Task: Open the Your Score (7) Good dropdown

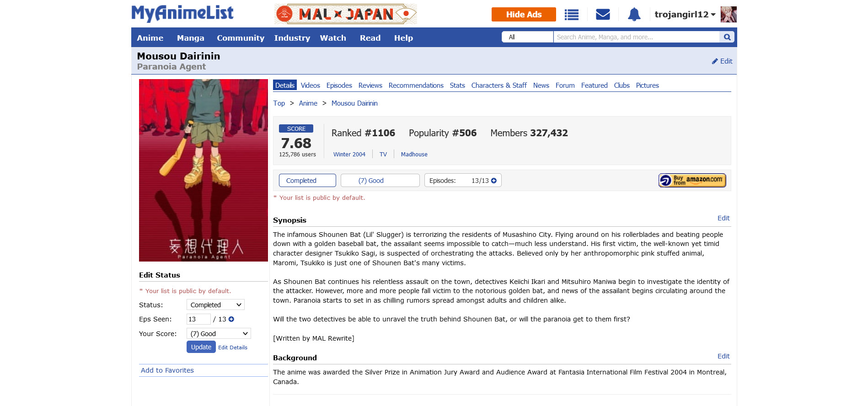Action: pyautogui.click(x=219, y=334)
